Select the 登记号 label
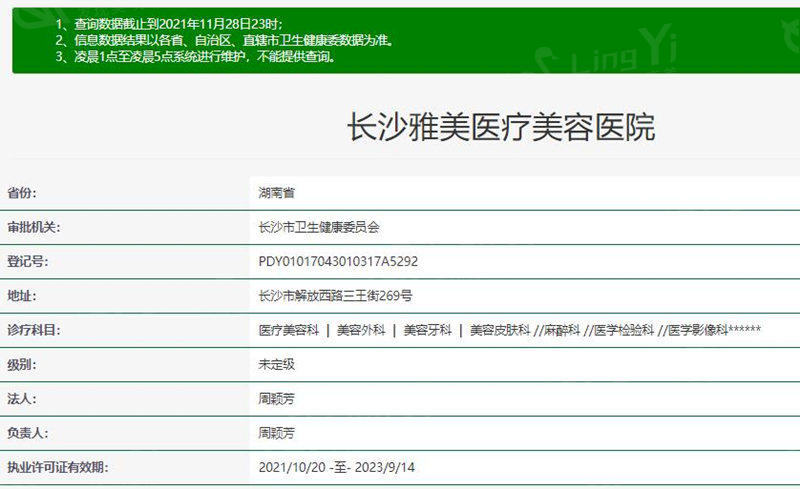This screenshot has width=800, height=489. pos(28,261)
